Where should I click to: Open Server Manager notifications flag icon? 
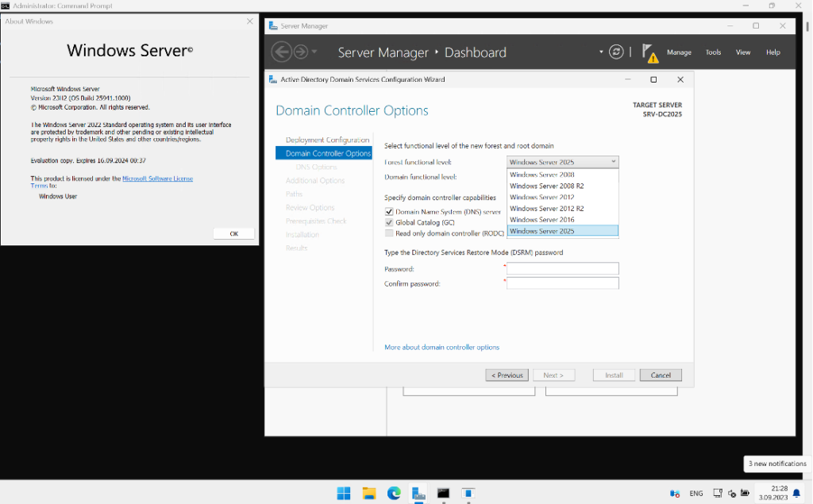651,52
